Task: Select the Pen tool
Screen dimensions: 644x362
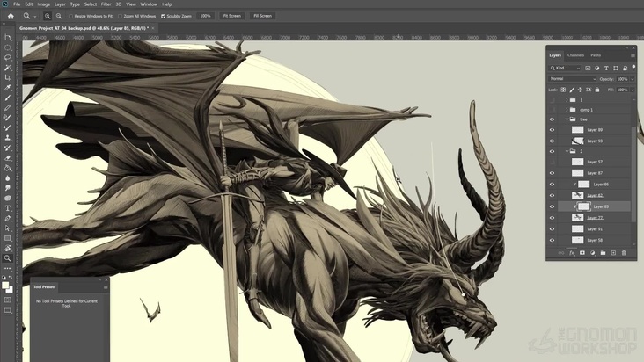Action: [7, 218]
